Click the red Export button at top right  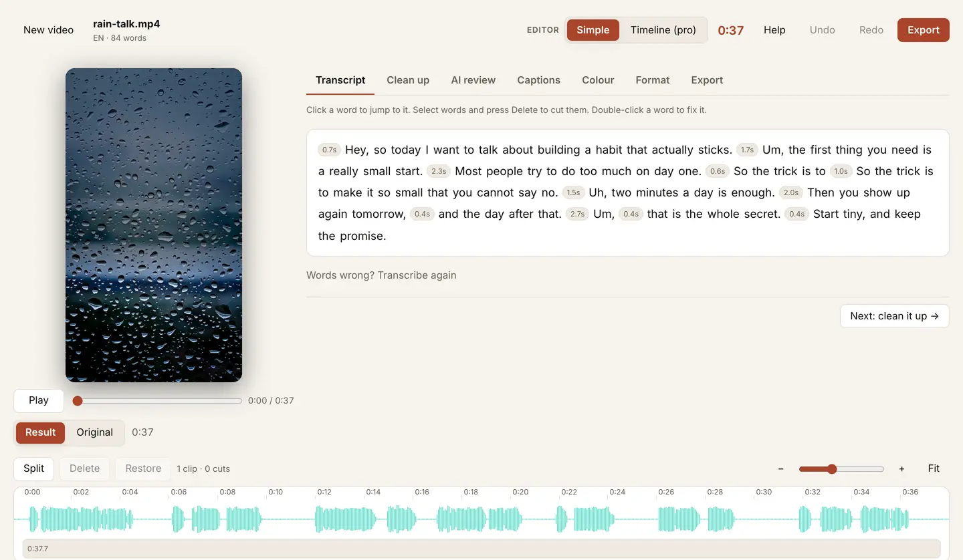923,30
